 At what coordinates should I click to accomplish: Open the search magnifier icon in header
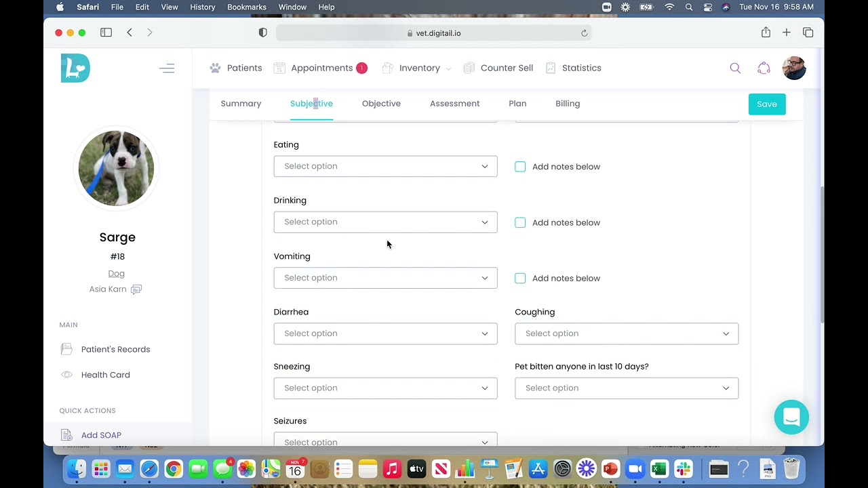coord(735,68)
